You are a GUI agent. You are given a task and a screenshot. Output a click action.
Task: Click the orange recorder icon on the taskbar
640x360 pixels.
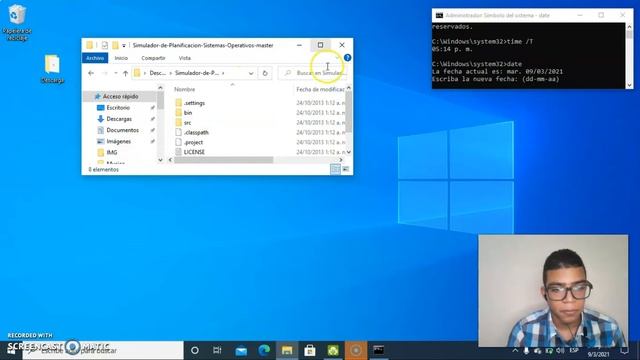click(356, 350)
